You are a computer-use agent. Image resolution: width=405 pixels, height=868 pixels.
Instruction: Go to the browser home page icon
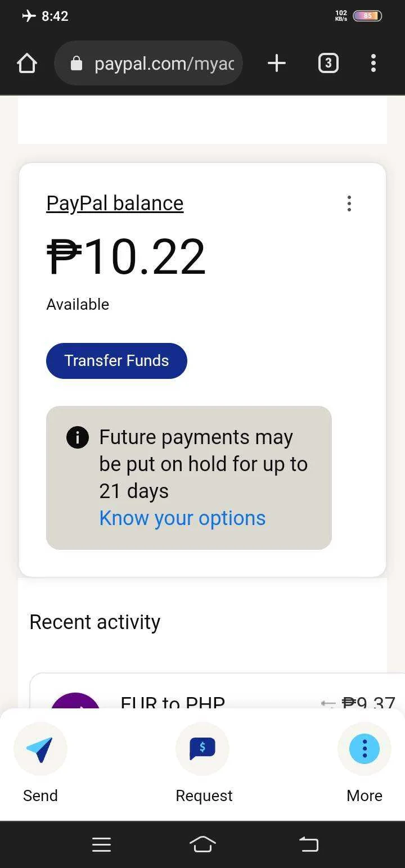(x=27, y=64)
